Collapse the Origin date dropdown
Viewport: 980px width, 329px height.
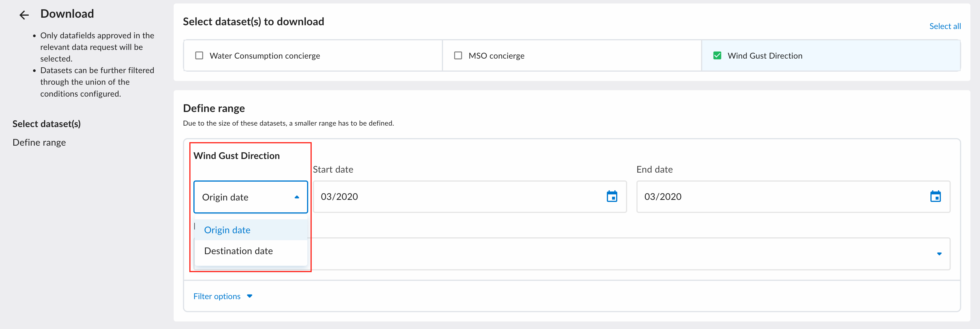click(251, 197)
